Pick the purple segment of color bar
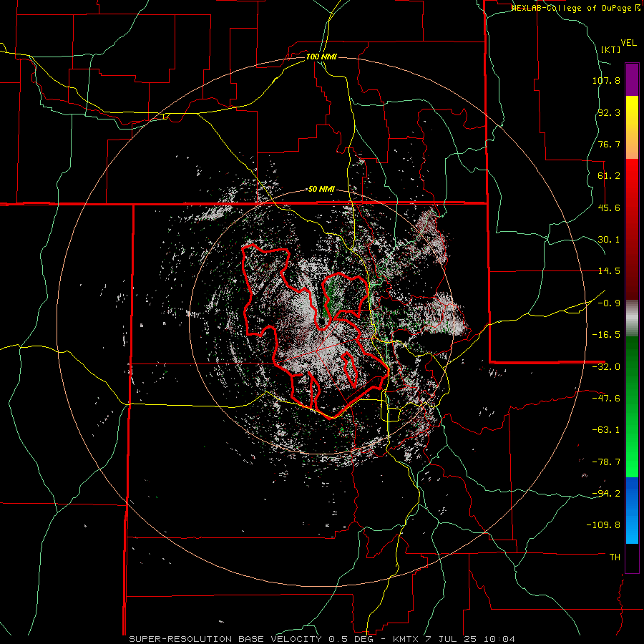This screenshot has height=644, width=644. (x=632, y=79)
